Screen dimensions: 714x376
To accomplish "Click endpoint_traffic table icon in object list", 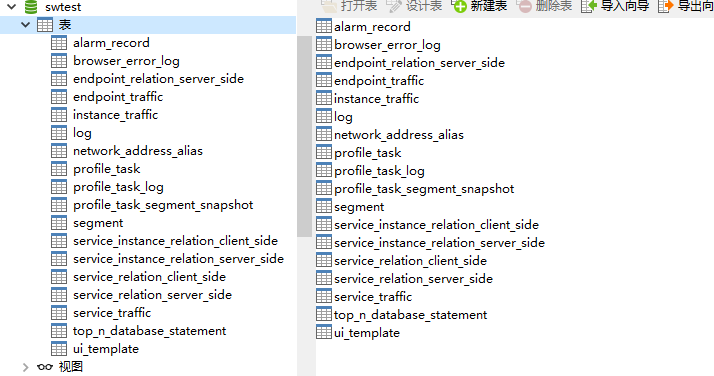I will pyautogui.click(x=324, y=80).
